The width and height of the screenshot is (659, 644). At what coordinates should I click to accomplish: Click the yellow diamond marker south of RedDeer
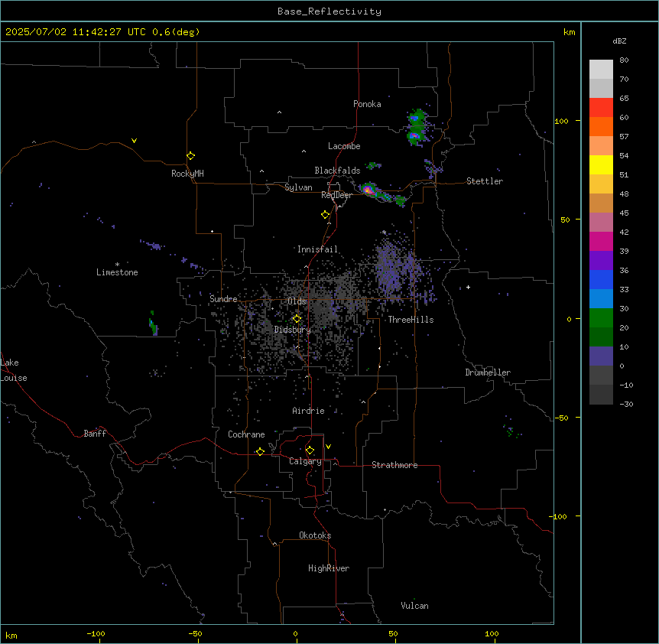(x=326, y=215)
